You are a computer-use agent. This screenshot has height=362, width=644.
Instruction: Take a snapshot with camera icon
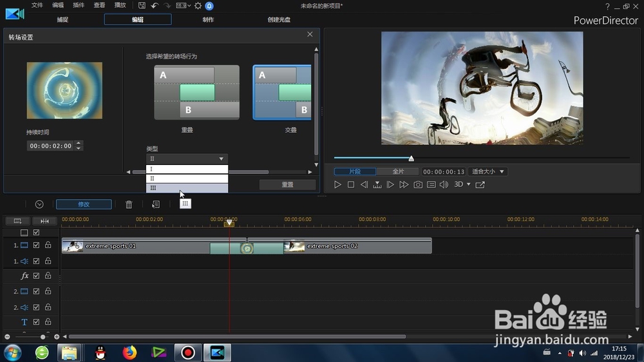pyautogui.click(x=418, y=184)
